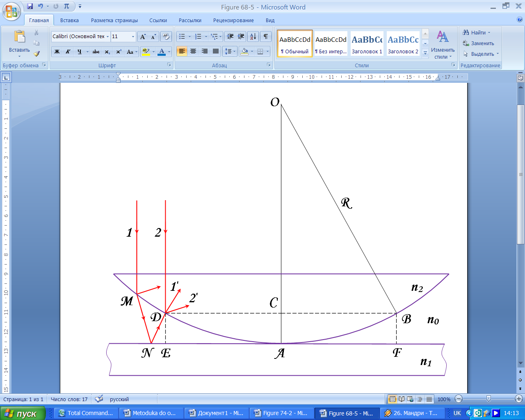The height and width of the screenshot is (420, 525).
Task: Activate the Format Painter brush
Action: 37,54
